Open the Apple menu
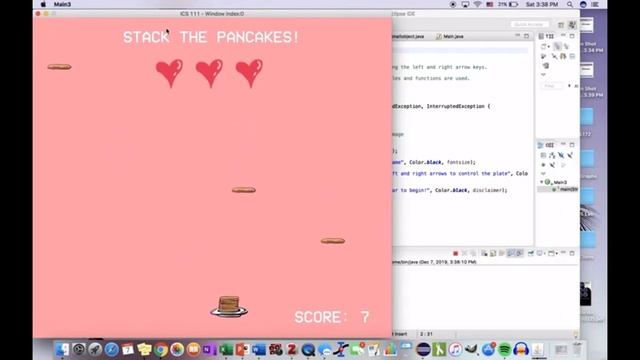Image resolution: width=640 pixels, height=360 pixels. (x=43, y=4)
